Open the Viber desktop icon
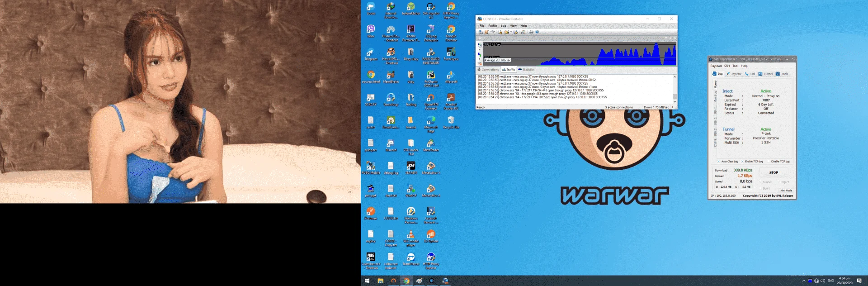The width and height of the screenshot is (868, 286). [x=371, y=32]
